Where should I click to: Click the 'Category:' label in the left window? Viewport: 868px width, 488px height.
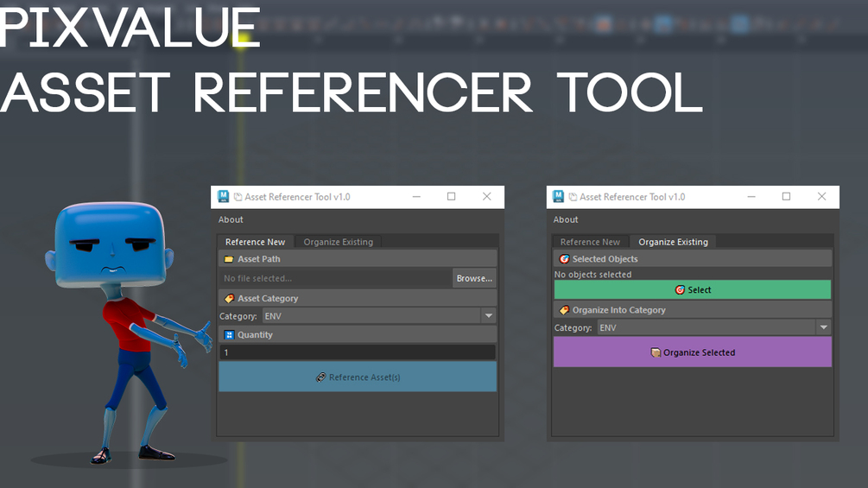pos(238,316)
